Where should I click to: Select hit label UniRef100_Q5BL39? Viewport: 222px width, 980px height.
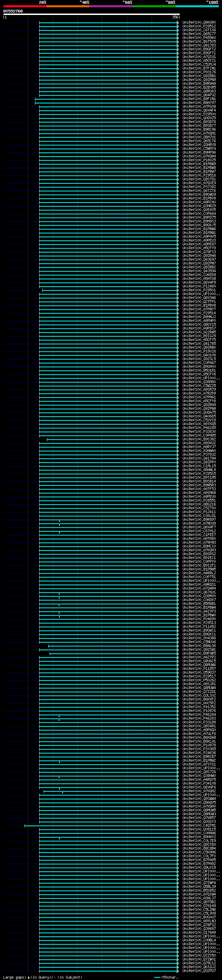pos(199,886)
